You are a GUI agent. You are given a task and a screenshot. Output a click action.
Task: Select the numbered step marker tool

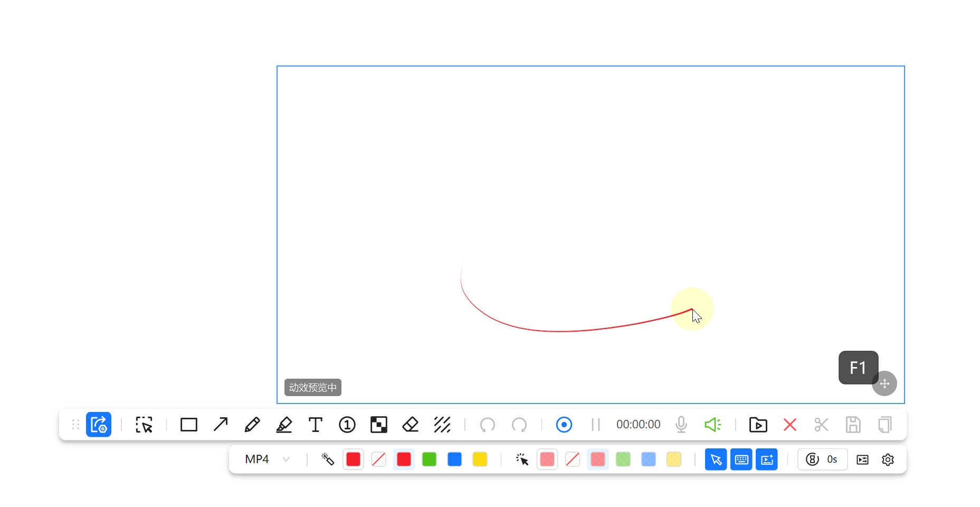347,425
